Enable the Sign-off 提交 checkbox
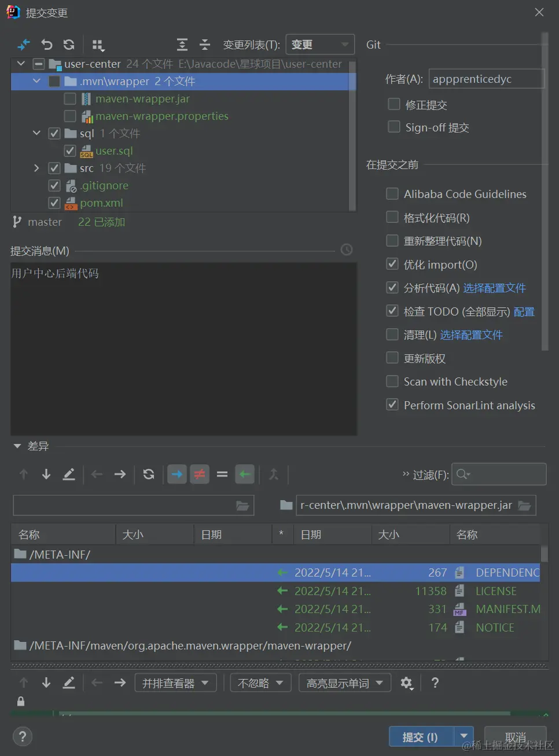This screenshot has width=559, height=756. [x=393, y=126]
